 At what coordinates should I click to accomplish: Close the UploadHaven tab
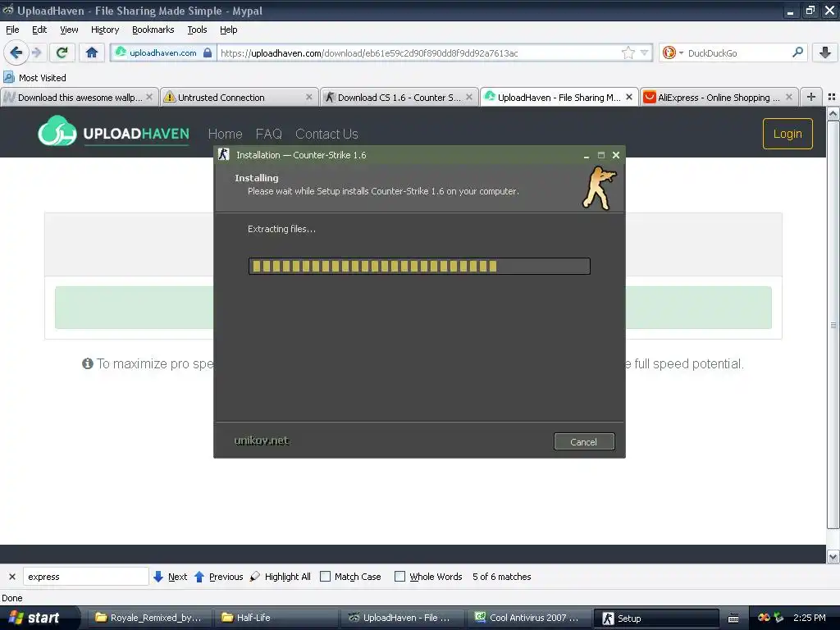pyautogui.click(x=629, y=97)
